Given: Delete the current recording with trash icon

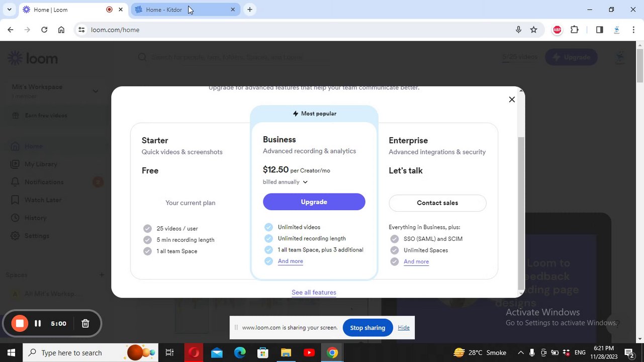Looking at the screenshot, I should pos(85,323).
